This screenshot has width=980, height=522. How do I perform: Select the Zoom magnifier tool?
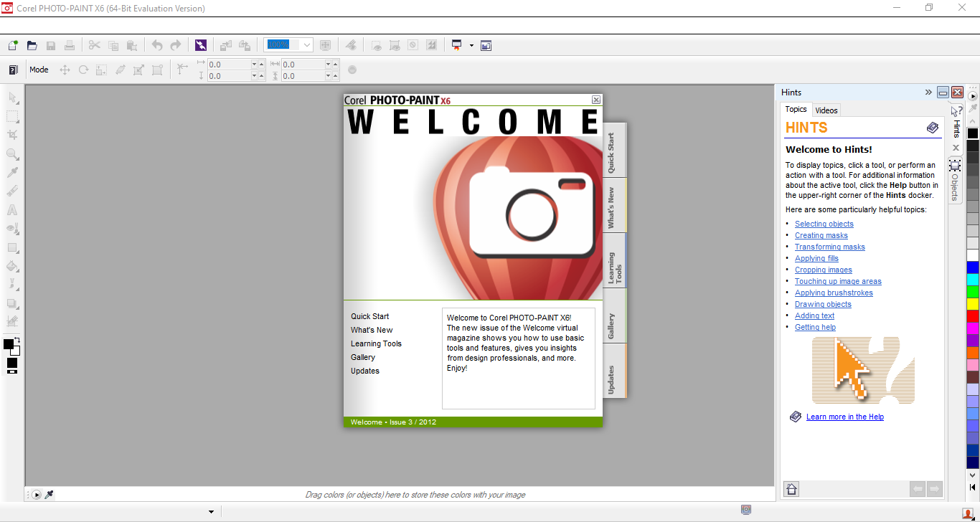point(12,154)
